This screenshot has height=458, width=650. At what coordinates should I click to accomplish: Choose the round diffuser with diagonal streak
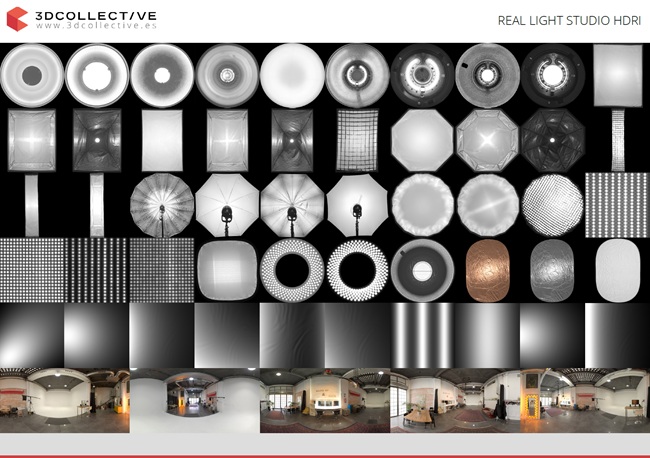[x=488, y=205]
